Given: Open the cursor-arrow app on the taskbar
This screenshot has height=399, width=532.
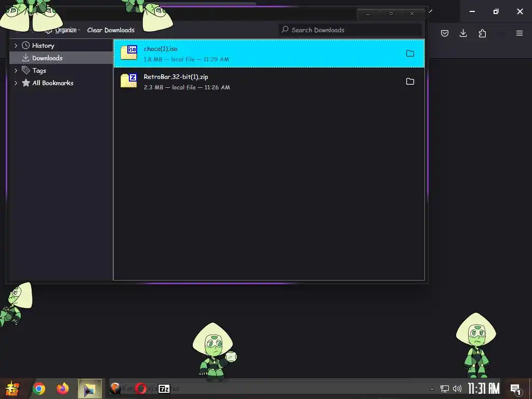Looking at the screenshot, I should 89,389.
